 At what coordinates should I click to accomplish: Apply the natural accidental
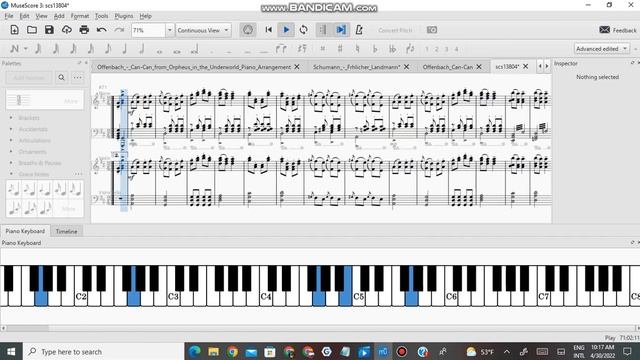pos(357,49)
